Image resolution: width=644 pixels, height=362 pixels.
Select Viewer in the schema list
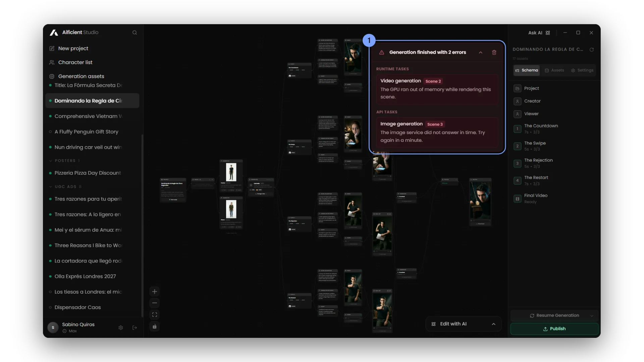(x=554, y=114)
